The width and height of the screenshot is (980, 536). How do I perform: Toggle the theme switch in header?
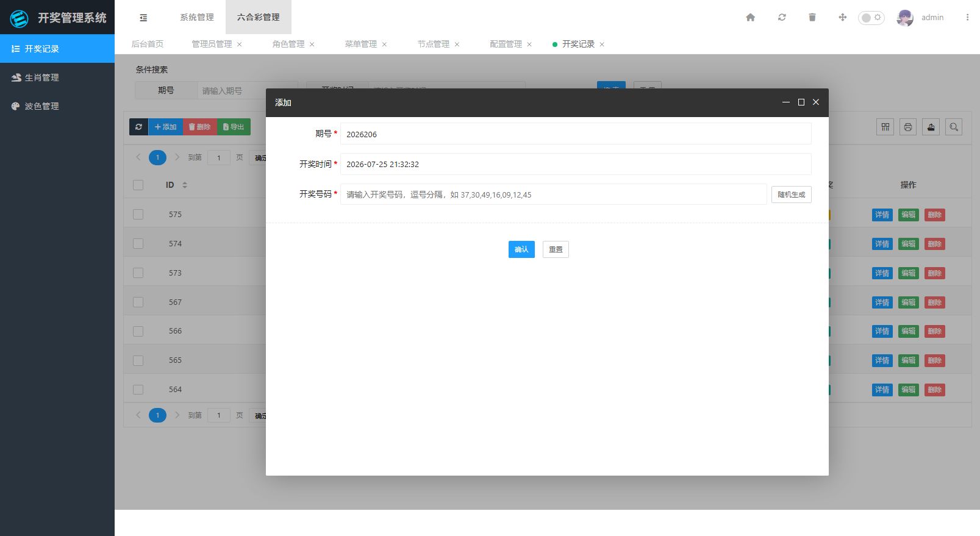(x=871, y=18)
